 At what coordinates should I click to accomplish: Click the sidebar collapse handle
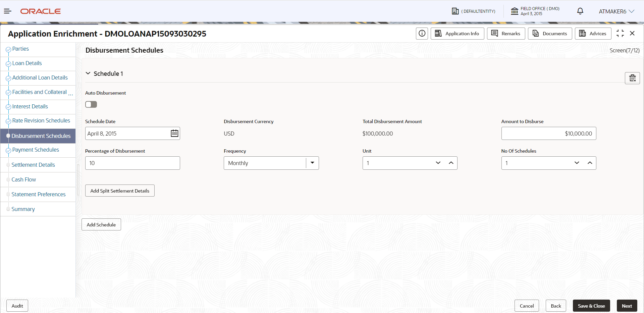pyautogui.click(x=78, y=180)
